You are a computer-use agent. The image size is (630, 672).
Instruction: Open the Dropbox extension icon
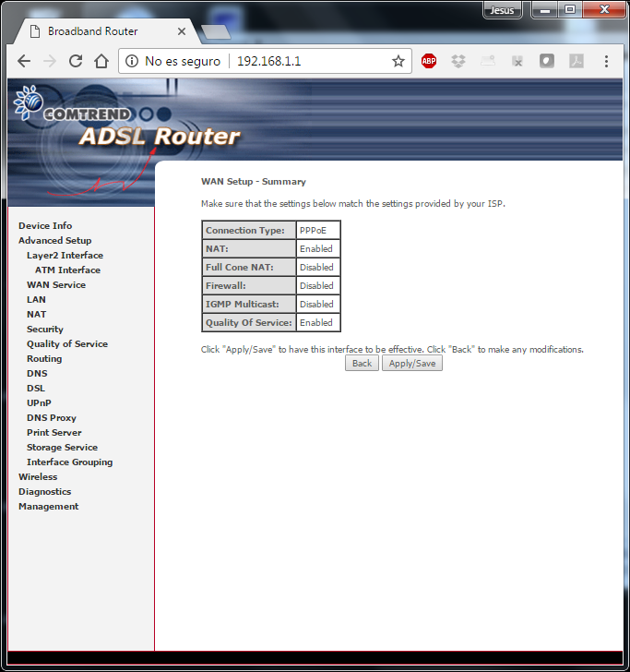(x=458, y=61)
